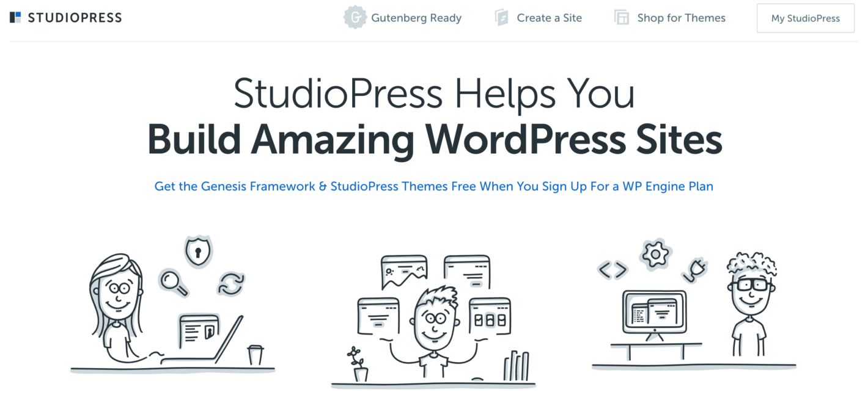
Task: Open the Gutenberg Ready menu item
Action: click(416, 18)
